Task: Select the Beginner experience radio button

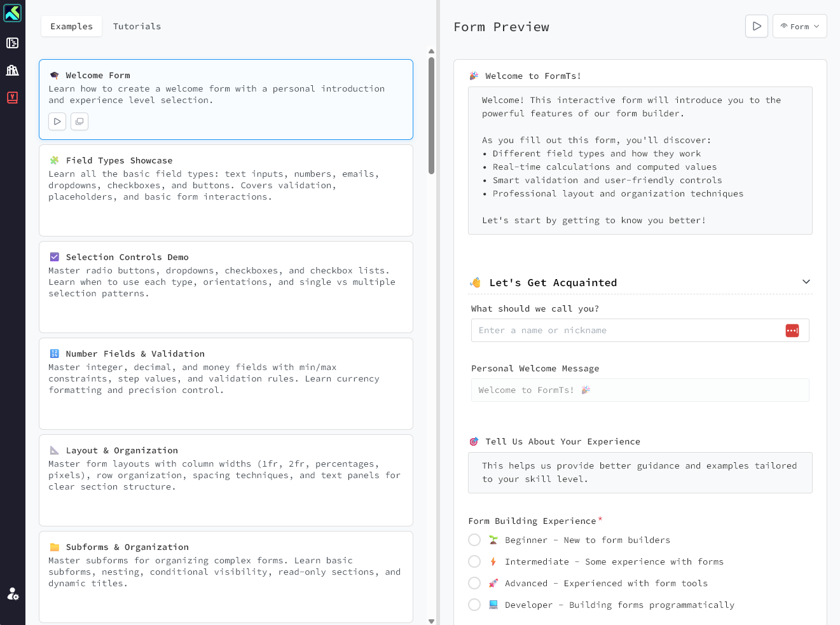Action: click(474, 539)
